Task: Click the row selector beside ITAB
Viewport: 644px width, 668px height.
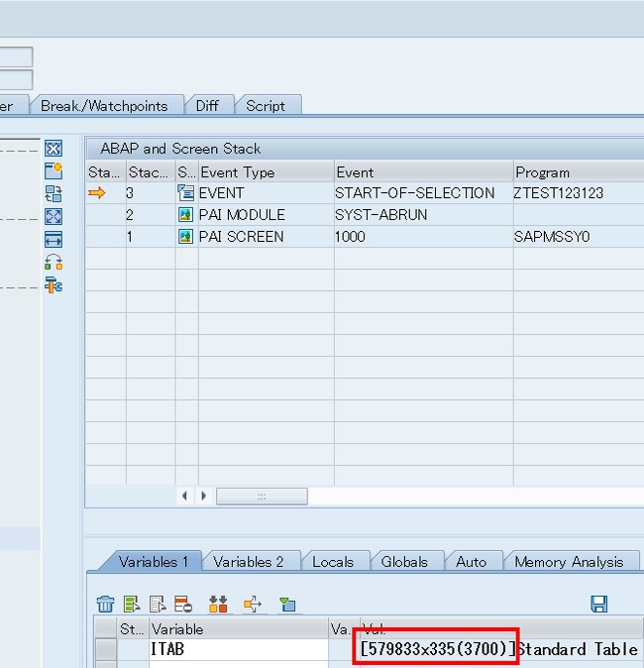Action: [x=105, y=649]
